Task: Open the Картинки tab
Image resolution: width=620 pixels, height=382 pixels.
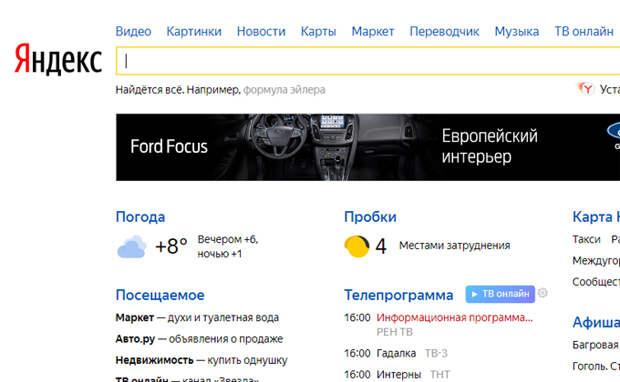Action: (194, 31)
